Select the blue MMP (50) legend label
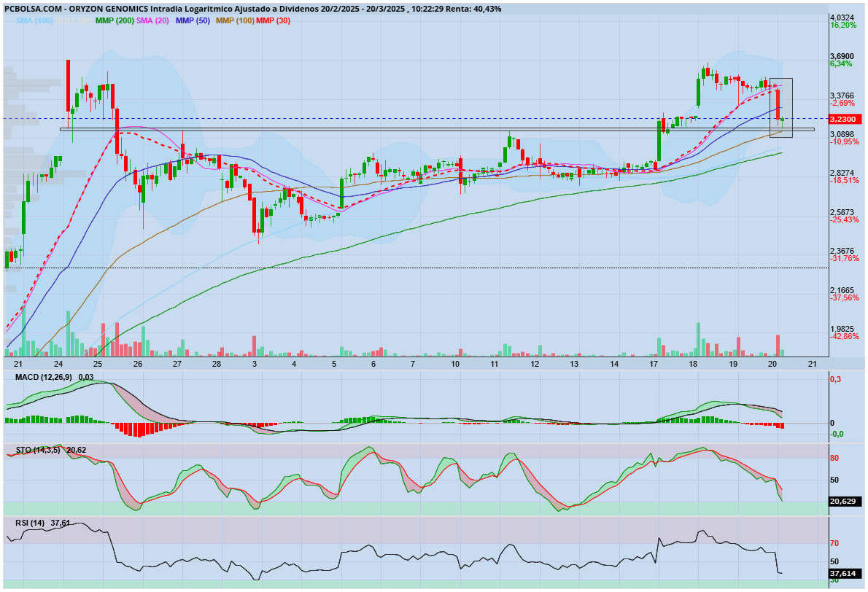The image size is (868, 592). [x=193, y=20]
